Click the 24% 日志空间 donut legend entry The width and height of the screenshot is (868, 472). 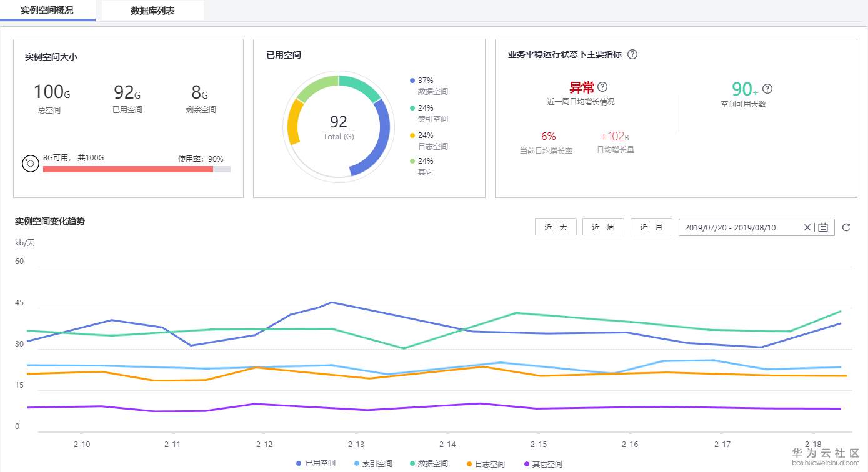[x=429, y=141]
